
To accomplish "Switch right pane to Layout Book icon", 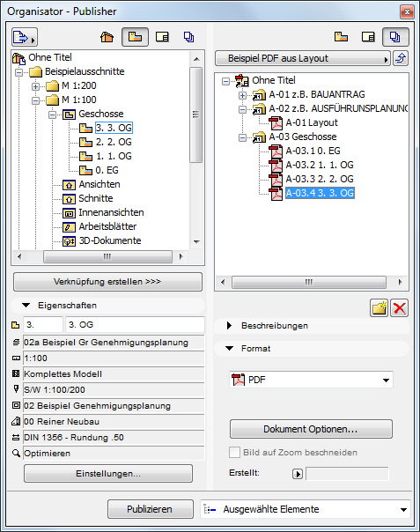I will point(368,36).
